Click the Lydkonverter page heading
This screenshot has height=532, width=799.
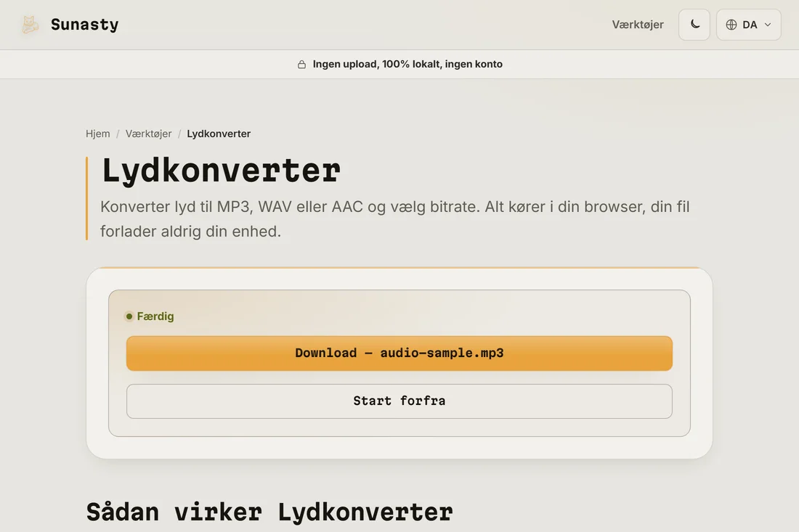pos(221,171)
